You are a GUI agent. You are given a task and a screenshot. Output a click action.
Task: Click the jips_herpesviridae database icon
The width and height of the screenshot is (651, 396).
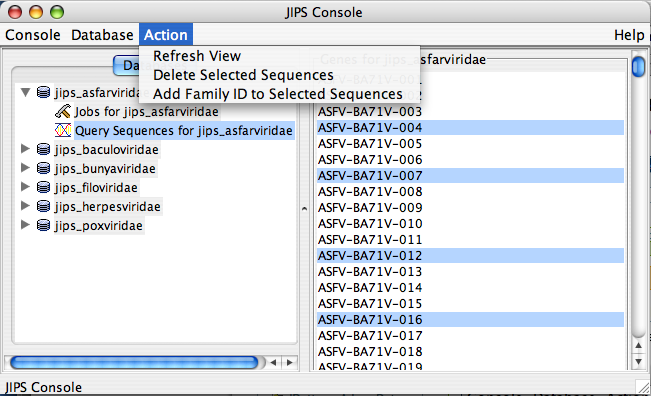pos(44,206)
